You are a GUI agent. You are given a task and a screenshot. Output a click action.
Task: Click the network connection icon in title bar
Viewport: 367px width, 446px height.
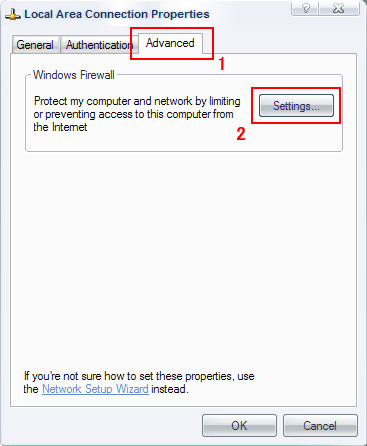(x=13, y=15)
